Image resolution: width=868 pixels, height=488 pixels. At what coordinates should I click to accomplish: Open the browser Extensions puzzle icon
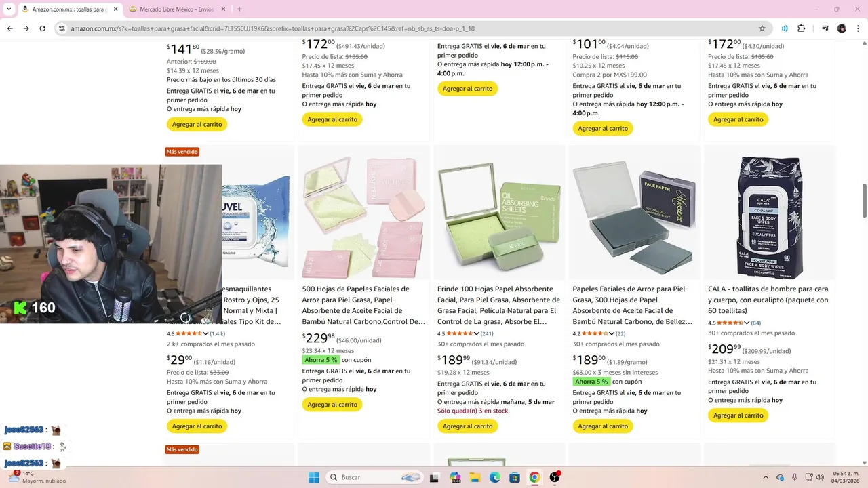click(802, 28)
